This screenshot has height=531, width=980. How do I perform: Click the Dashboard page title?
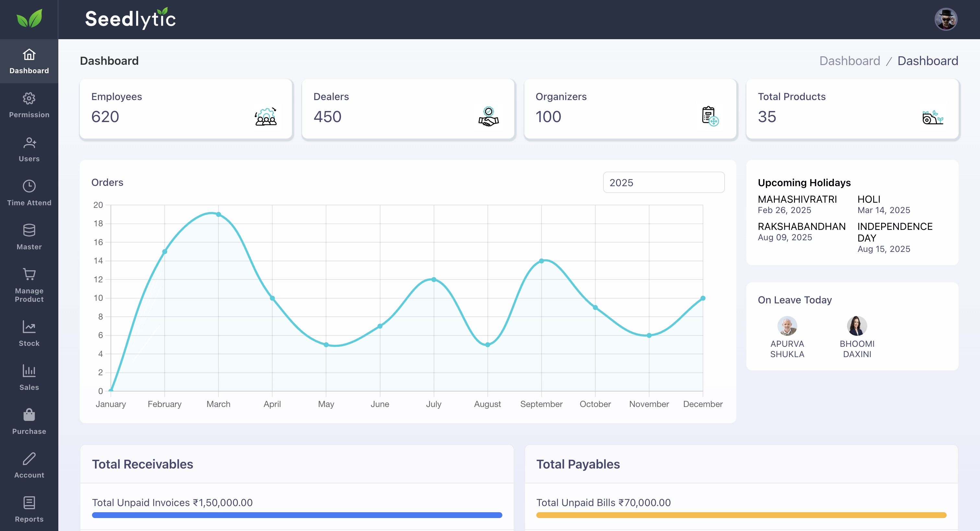point(109,61)
